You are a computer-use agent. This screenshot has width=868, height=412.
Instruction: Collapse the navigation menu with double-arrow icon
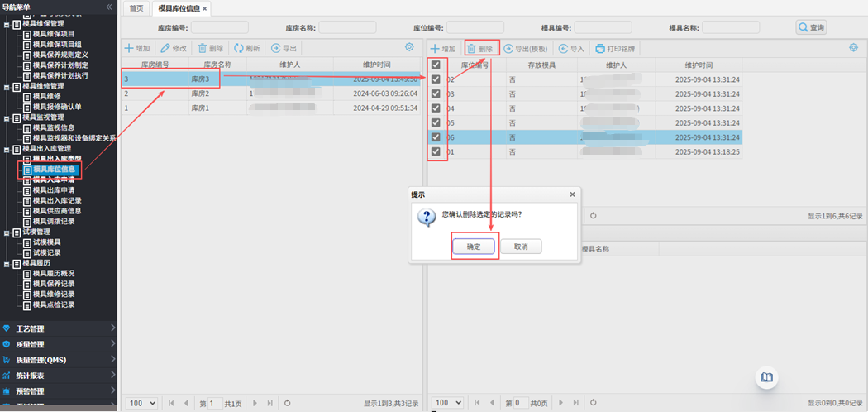pyautogui.click(x=109, y=7)
